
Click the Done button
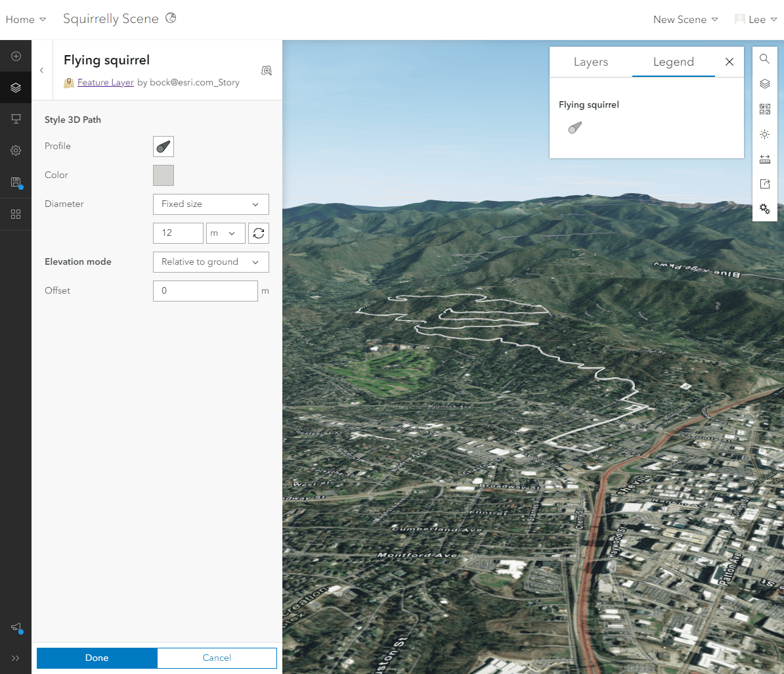click(97, 658)
